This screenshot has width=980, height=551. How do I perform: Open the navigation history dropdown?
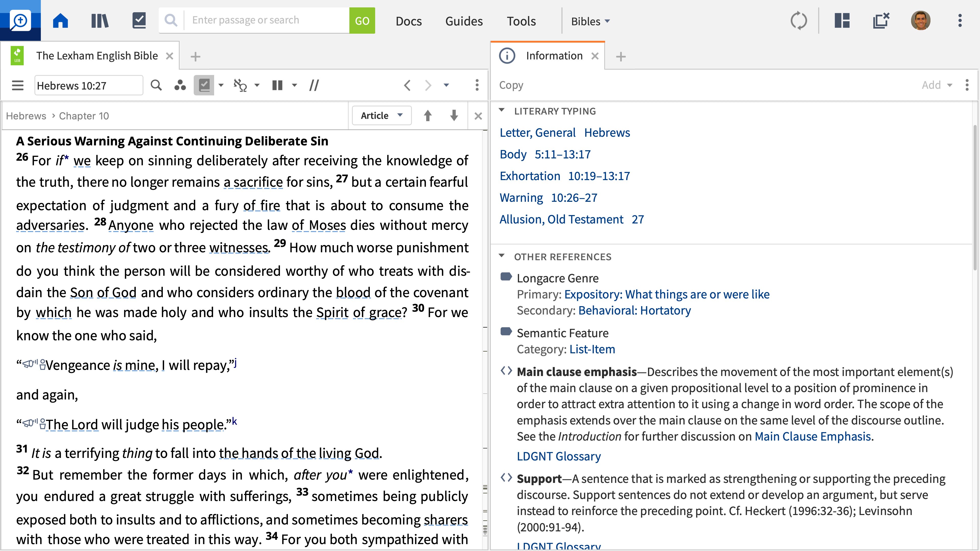coord(446,85)
